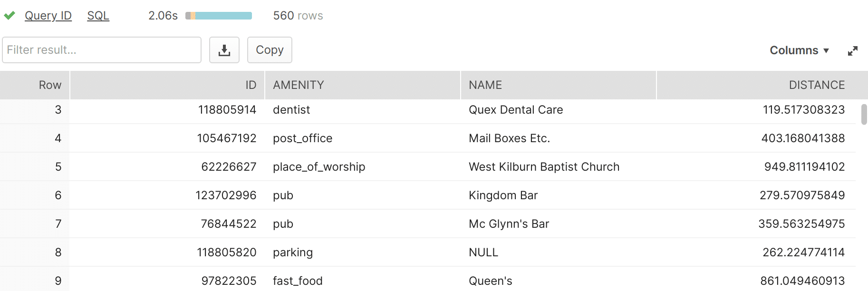Click the query duration progress bar
Viewport: 868px width, 291px height.
coord(219,16)
